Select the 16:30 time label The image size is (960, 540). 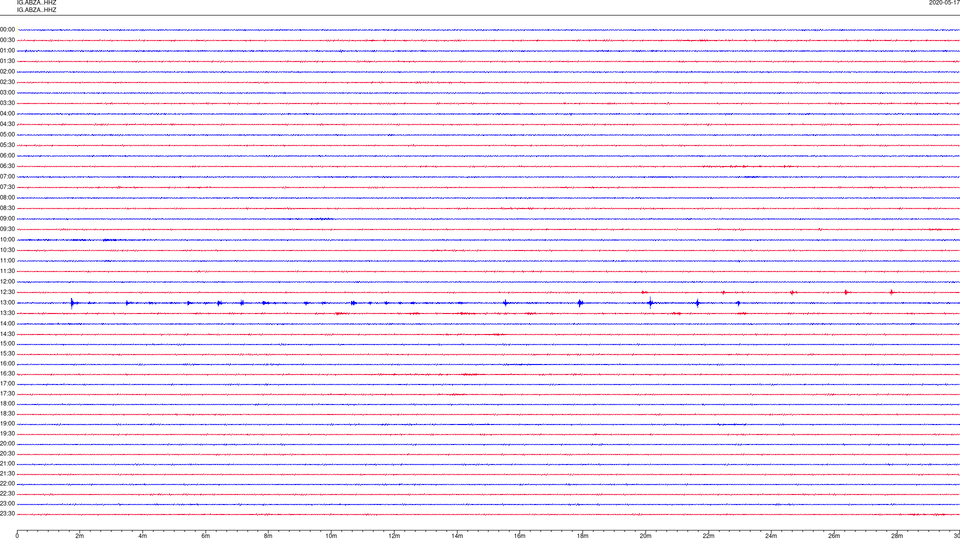coord(7,374)
